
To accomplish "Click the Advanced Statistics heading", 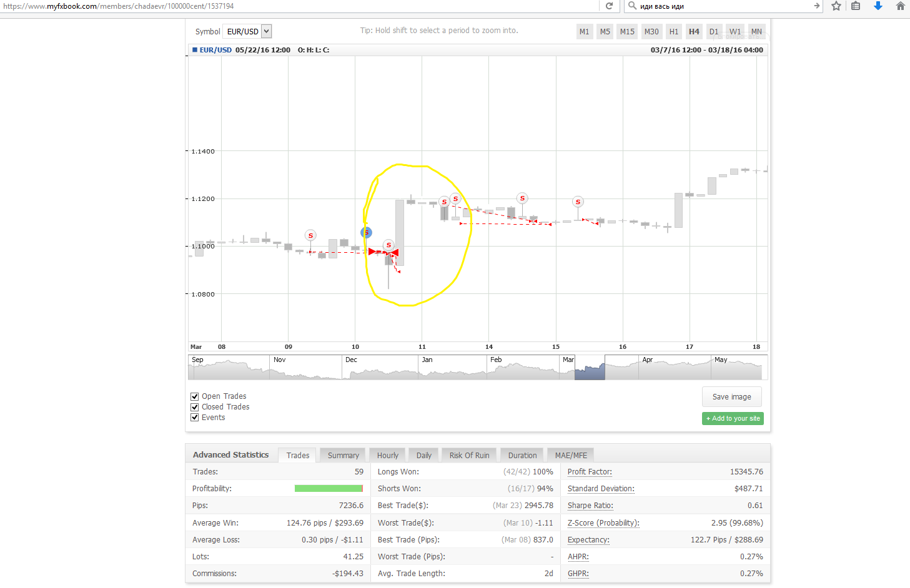I will coord(230,455).
